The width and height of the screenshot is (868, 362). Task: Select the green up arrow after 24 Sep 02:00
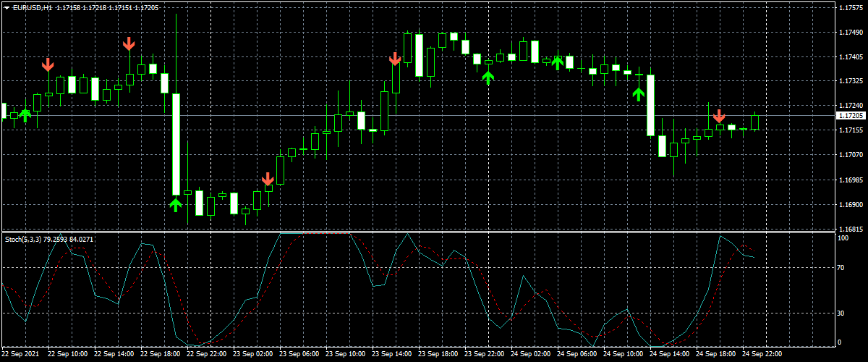click(558, 63)
